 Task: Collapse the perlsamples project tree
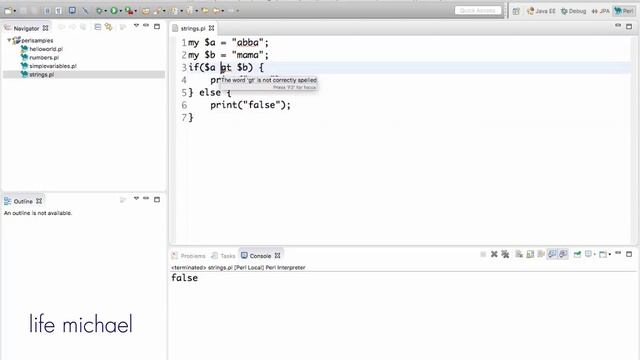(x=9, y=40)
